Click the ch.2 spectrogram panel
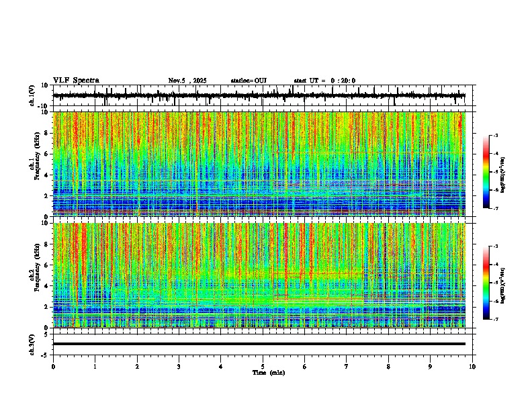This screenshot has height=411, width=532. tap(259, 275)
